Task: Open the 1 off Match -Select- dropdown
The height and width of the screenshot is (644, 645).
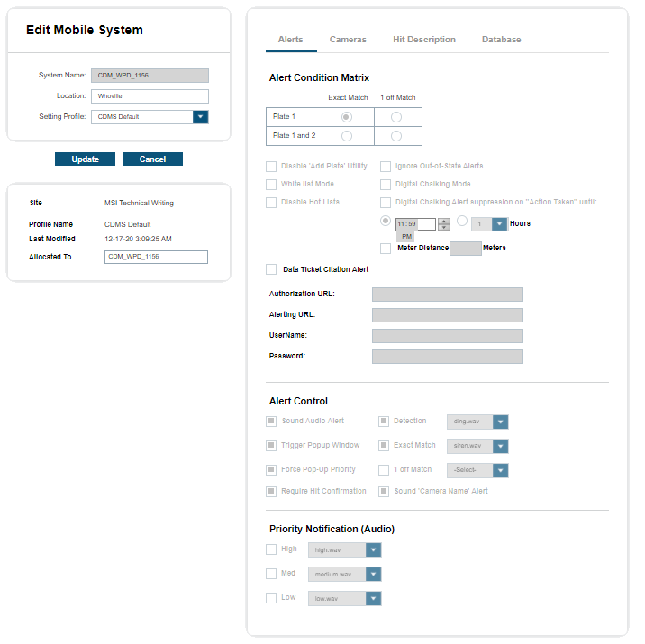Action: click(x=501, y=470)
